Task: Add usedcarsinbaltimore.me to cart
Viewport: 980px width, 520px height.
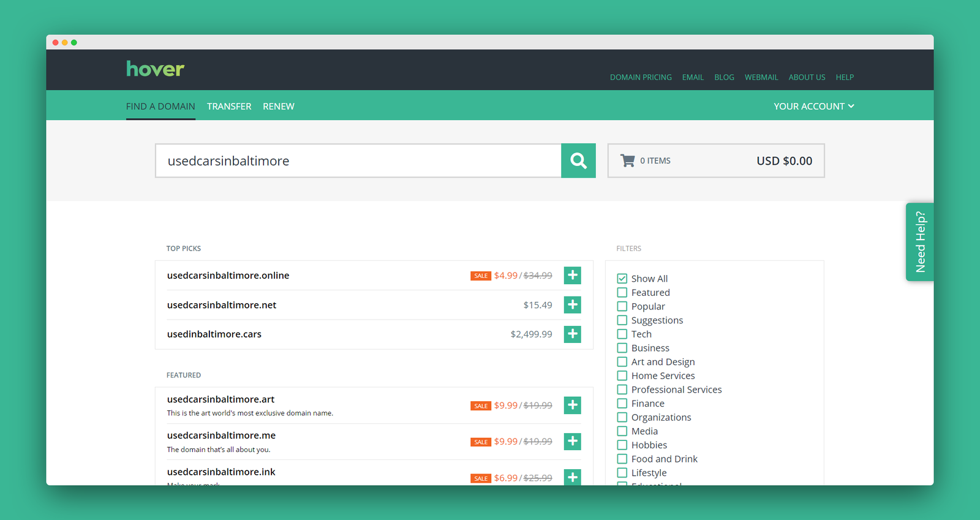Action: pyautogui.click(x=573, y=442)
